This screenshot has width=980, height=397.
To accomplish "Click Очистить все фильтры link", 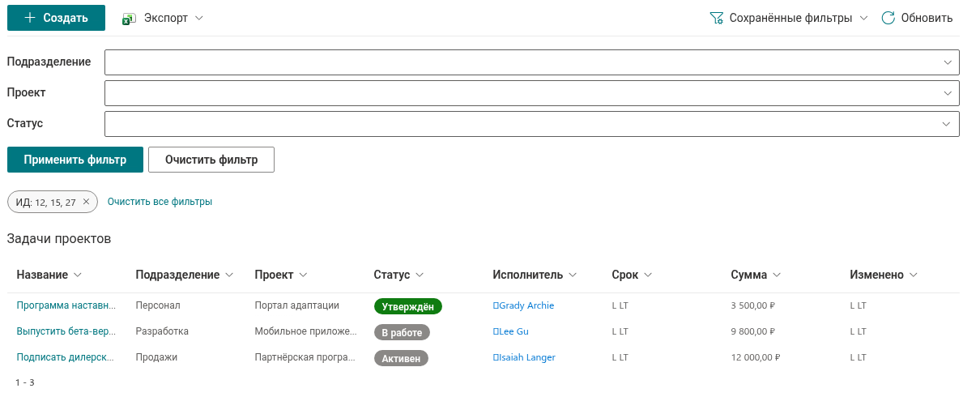I will click(x=160, y=202).
